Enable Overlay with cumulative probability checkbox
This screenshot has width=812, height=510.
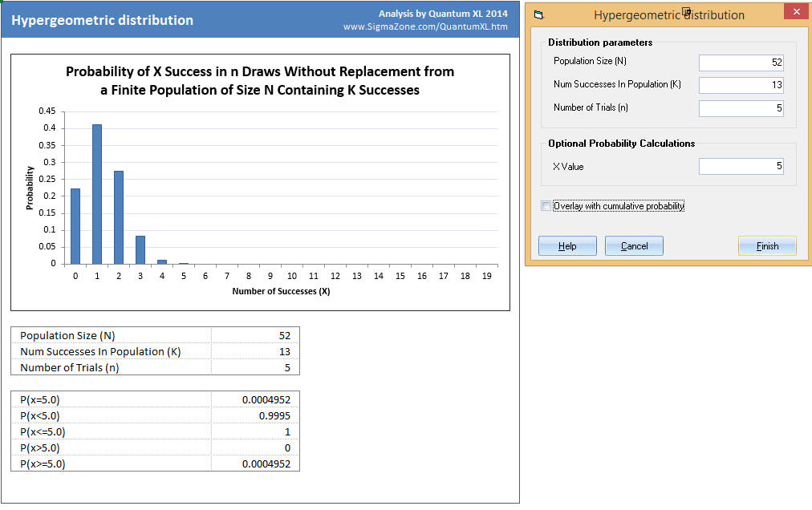point(546,206)
